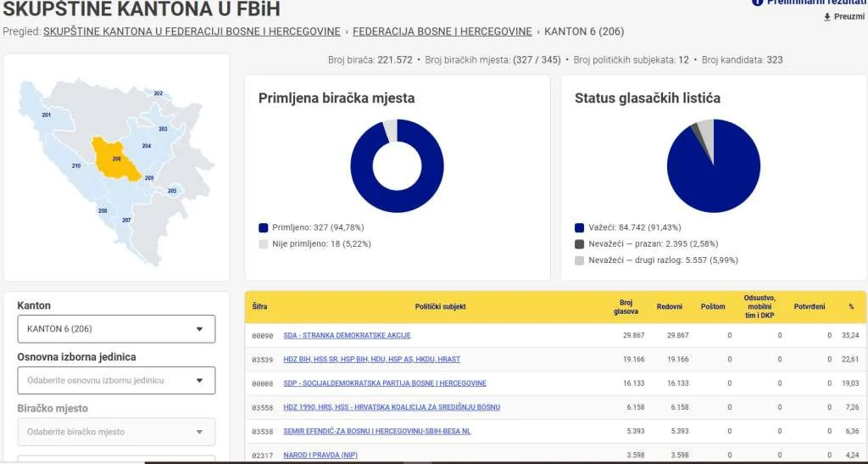Image resolution: width=868 pixels, height=464 pixels.
Task: Click the Potvrdeni column header
Action: point(810,306)
